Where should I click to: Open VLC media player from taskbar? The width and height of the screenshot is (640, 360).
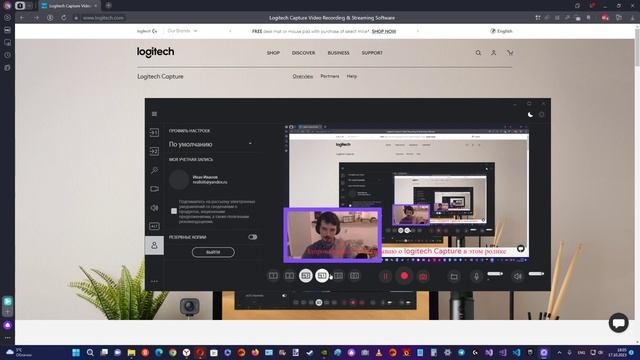point(379,353)
